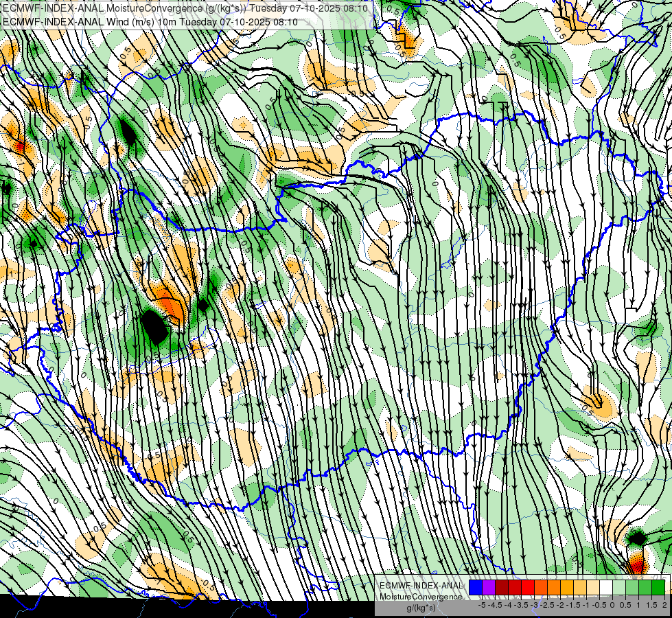
Task: Click the legend unit g/(kg*s)
Action: 421,608
